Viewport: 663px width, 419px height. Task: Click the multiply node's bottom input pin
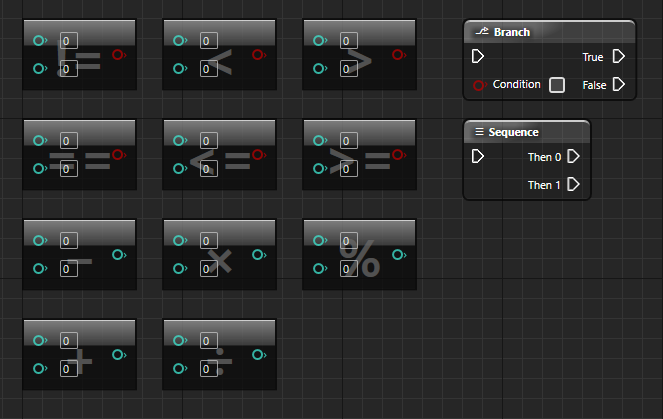coord(180,268)
